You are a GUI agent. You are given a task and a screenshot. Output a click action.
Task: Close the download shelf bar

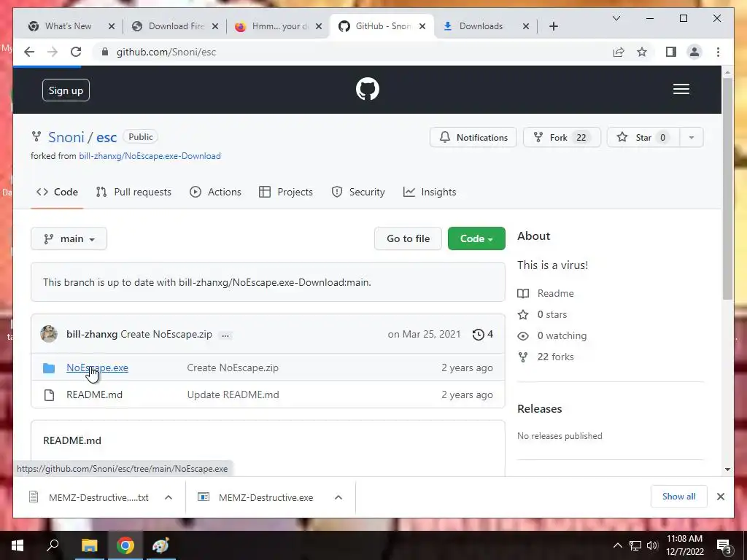(720, 497)
